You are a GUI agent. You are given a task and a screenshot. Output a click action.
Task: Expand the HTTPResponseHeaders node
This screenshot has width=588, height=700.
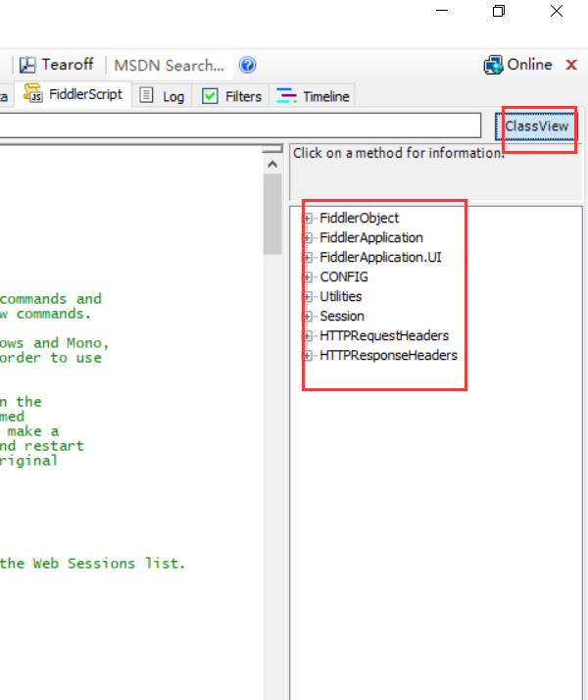click(308, 356)
